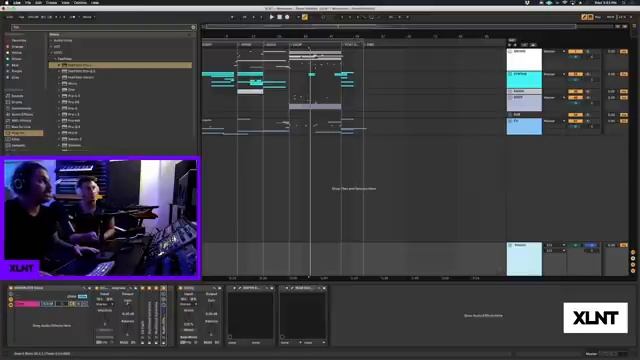Open the Help menu

(x=95, y=2)
